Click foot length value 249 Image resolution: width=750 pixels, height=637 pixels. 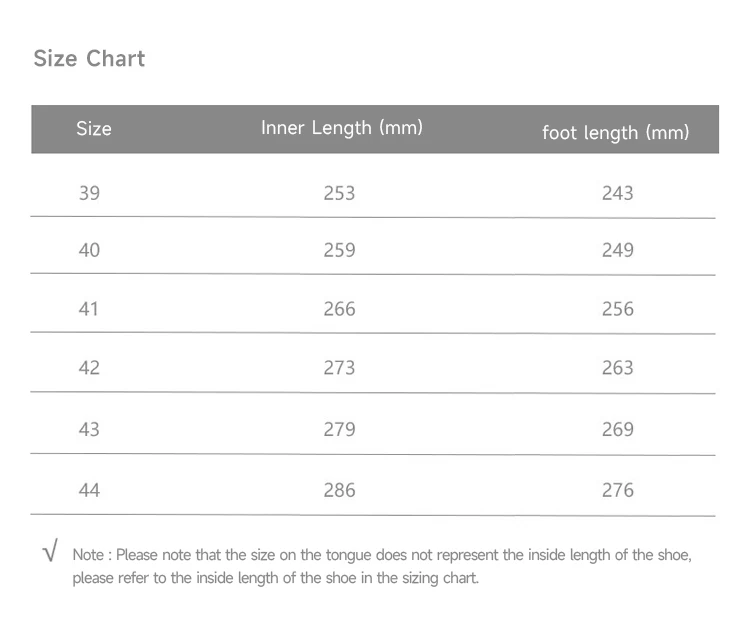pos(618,250)
